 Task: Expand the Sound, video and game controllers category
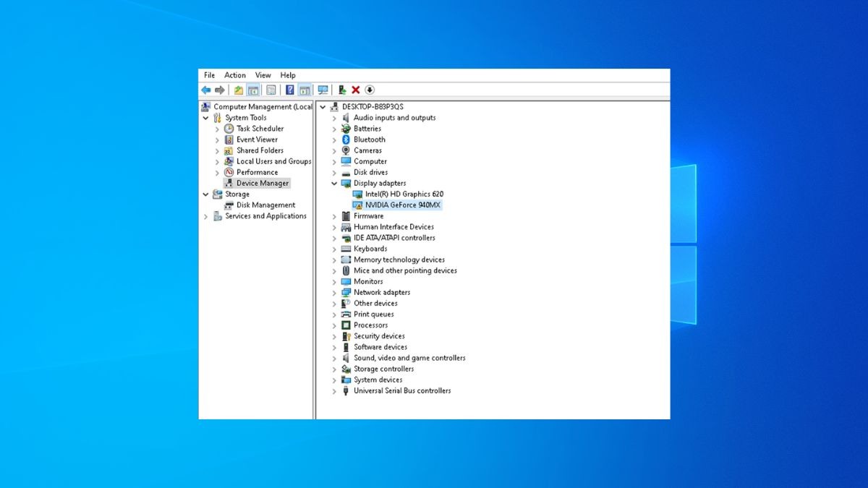334,358
